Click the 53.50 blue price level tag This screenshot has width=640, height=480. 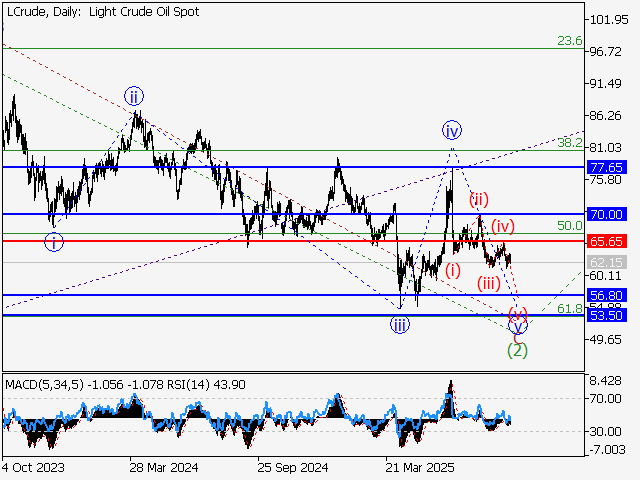pyautogui.click(x=607, y=315)
